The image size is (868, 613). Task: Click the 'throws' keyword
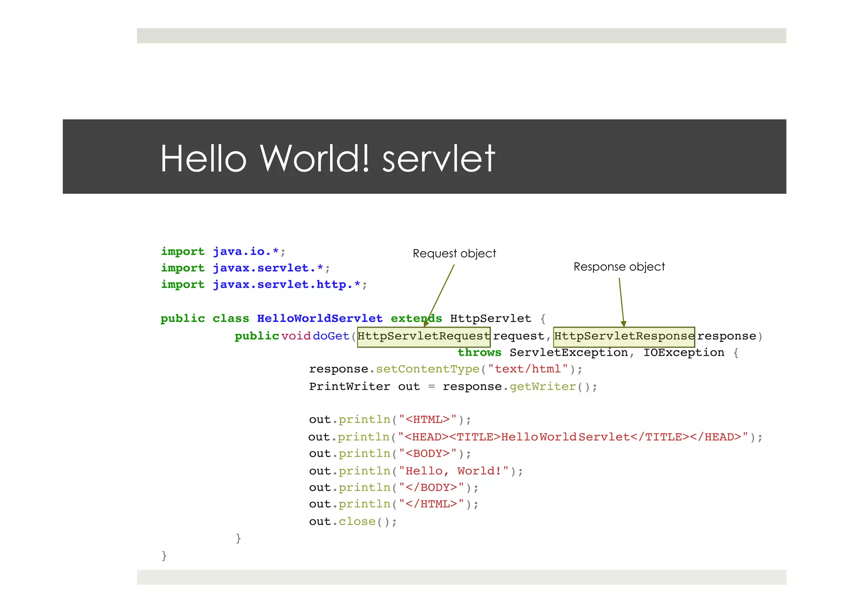479,352
